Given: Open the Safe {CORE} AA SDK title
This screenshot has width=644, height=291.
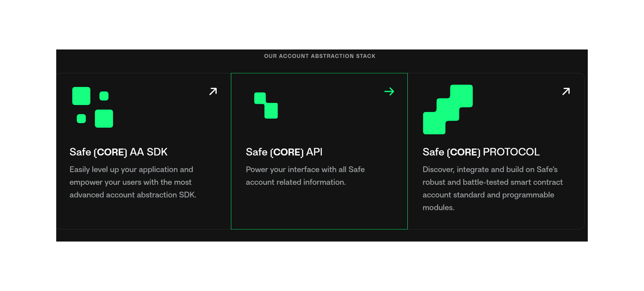Looking at the screenshot, I should pyautogui.click(x=118, y=152).
